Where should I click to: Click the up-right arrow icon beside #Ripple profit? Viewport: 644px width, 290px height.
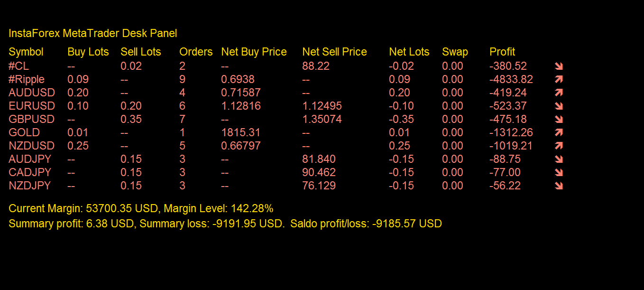558,80
